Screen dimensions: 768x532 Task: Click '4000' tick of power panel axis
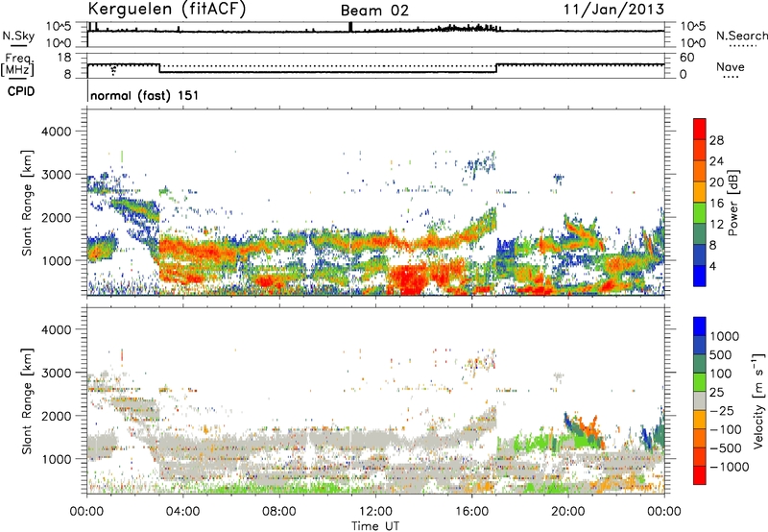(x=56, y=132)
